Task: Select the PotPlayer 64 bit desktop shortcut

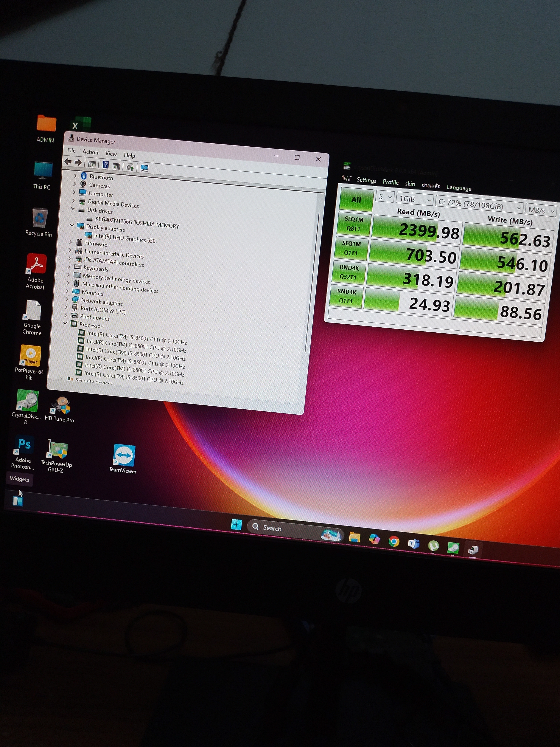Action: coord(29,362)
